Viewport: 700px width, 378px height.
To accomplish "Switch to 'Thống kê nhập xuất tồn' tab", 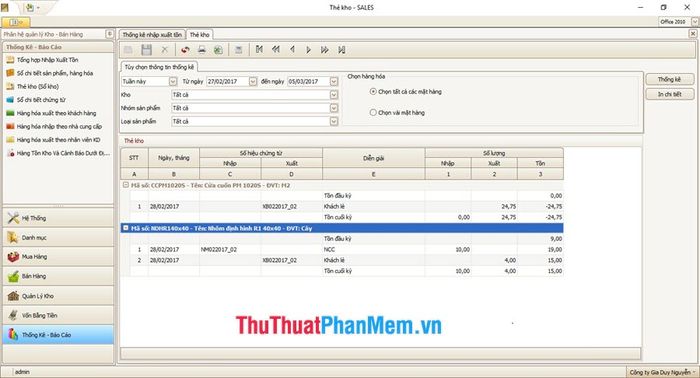I will click(152, 34).
